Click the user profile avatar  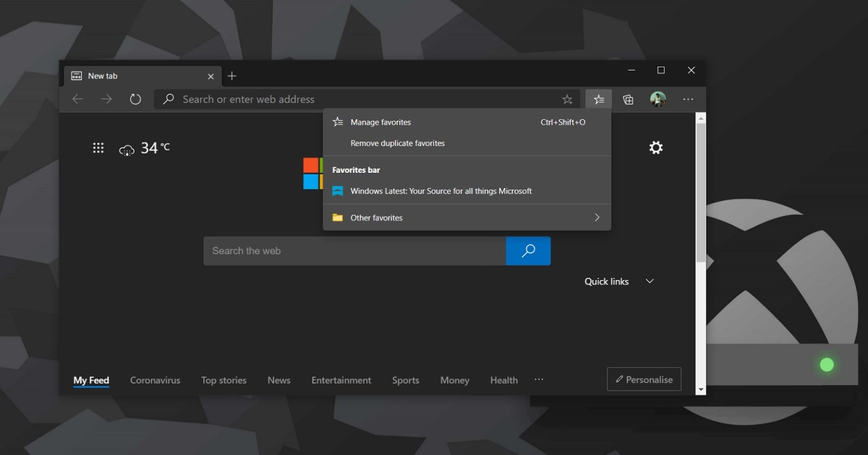[658, 99]
